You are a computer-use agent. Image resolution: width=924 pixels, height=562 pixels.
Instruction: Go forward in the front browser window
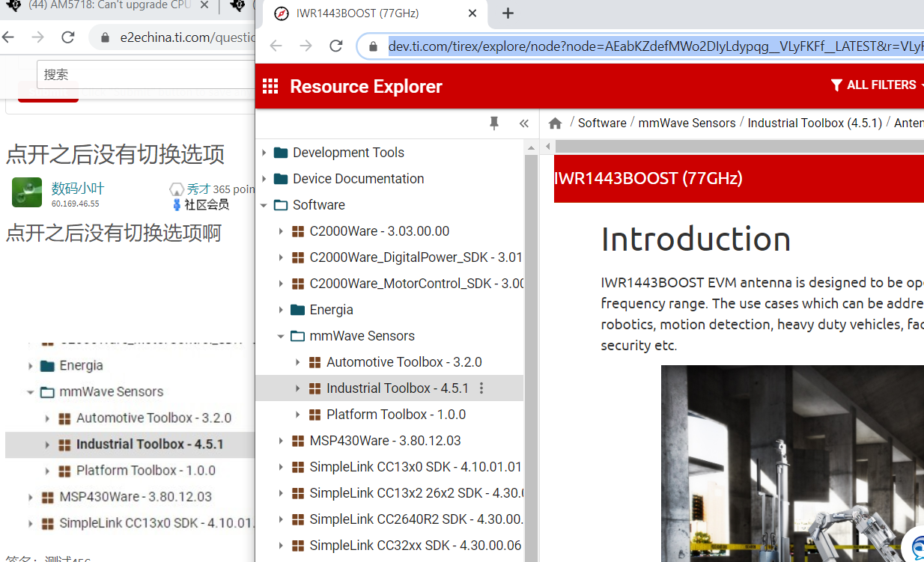306,46
